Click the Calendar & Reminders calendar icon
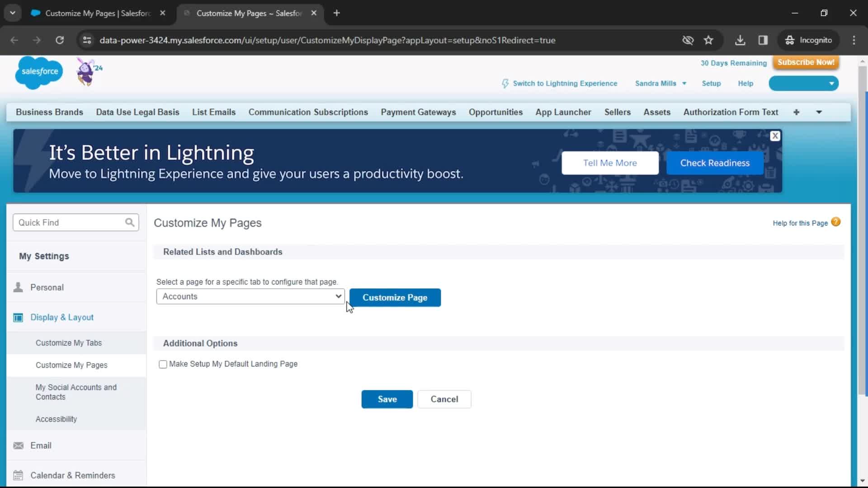868x488 pixels. (x=18, y=475)
